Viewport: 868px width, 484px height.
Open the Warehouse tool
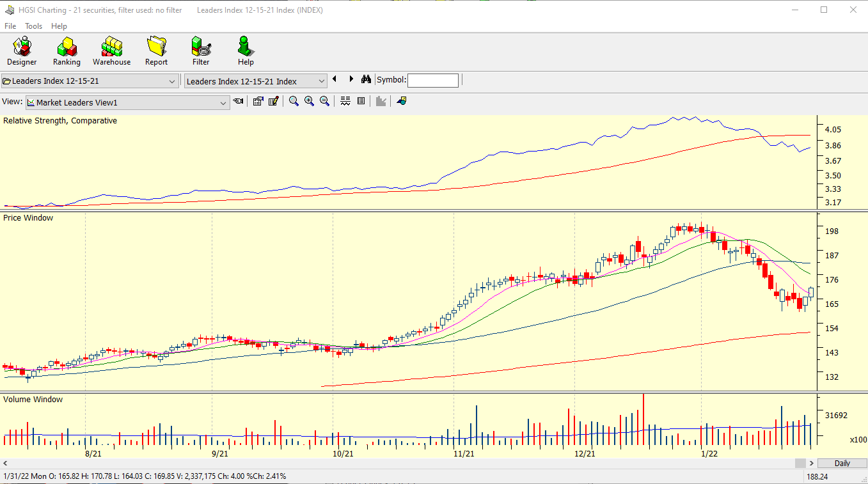tap(111, 51)
